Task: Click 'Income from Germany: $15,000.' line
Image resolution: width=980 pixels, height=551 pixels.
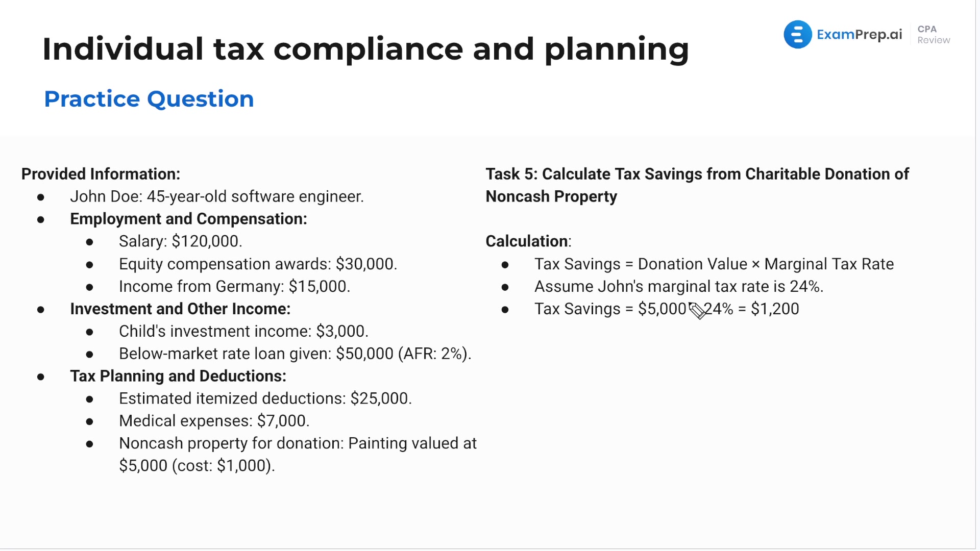Action: tap(234, 286)
